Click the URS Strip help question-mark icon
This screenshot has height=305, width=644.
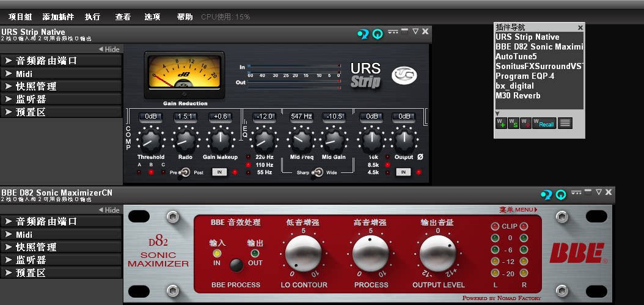(363, 34)
